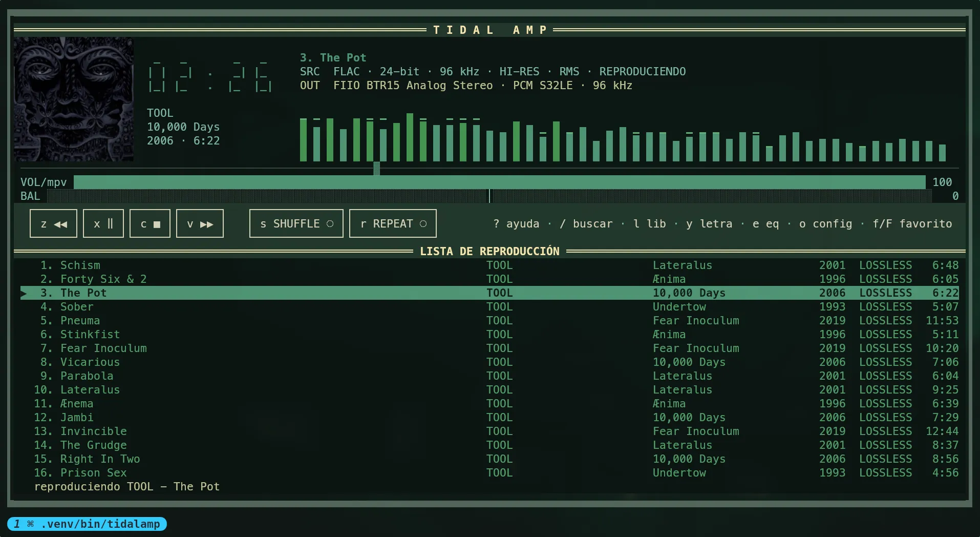Click the VOL/mpv volume bar
The image size is (980, 537).
tap(499, 182)
